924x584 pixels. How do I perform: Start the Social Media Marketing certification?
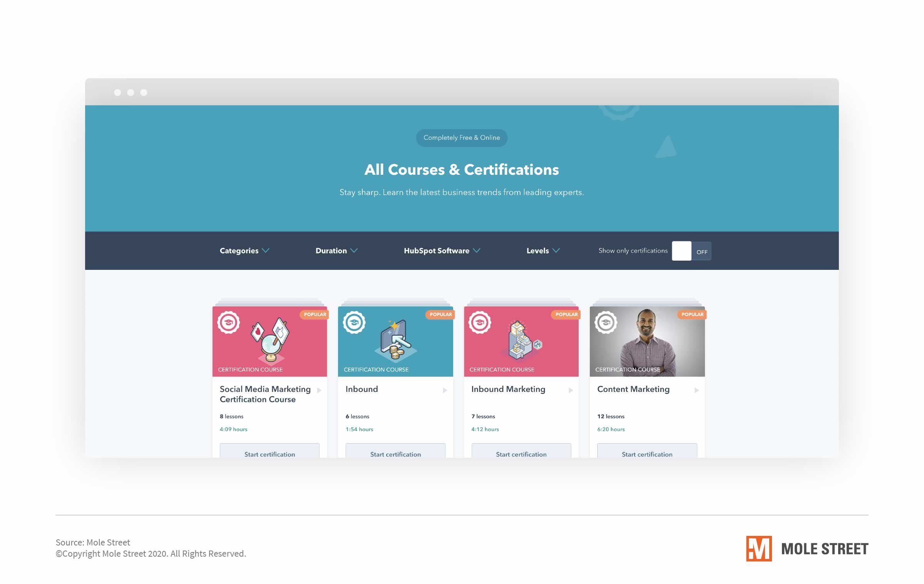pos(269,454)
